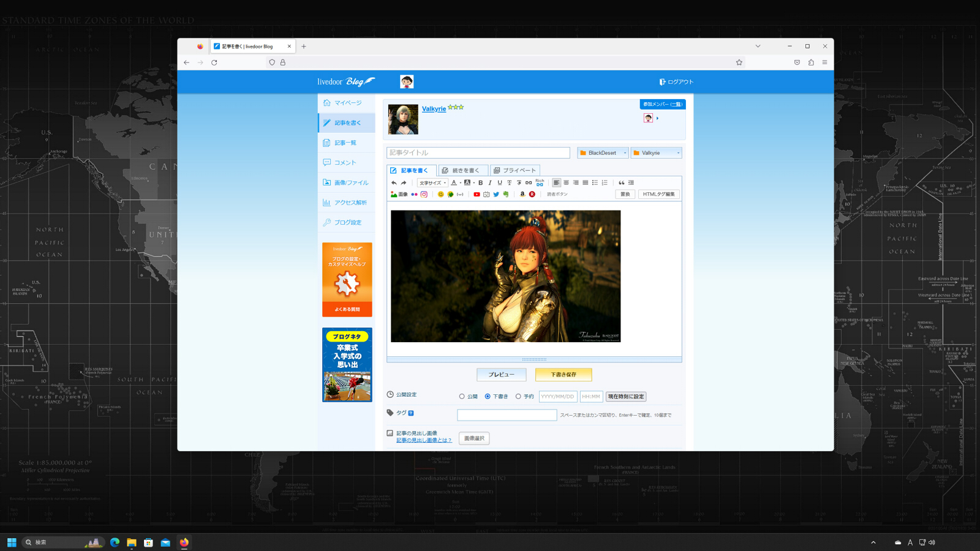Insert an image with the 画像 button
The height and width of the screenshot is (551, 980).
click(399, 194)
